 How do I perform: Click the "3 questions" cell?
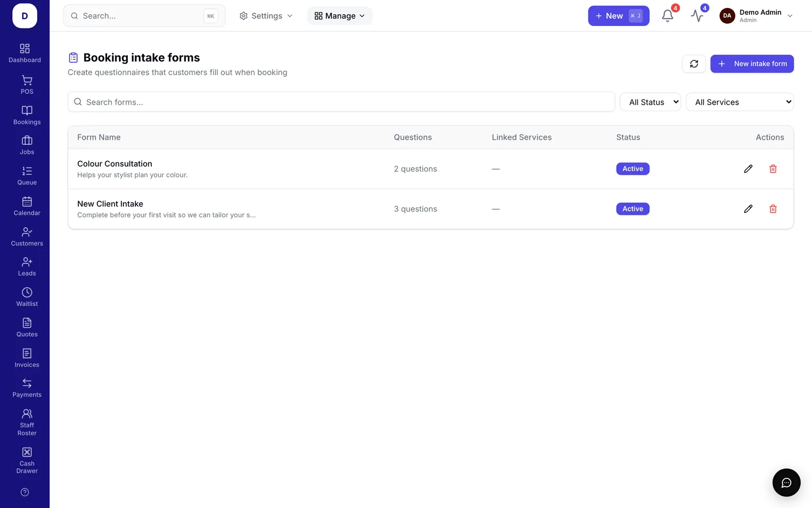(x=415, y=209)
